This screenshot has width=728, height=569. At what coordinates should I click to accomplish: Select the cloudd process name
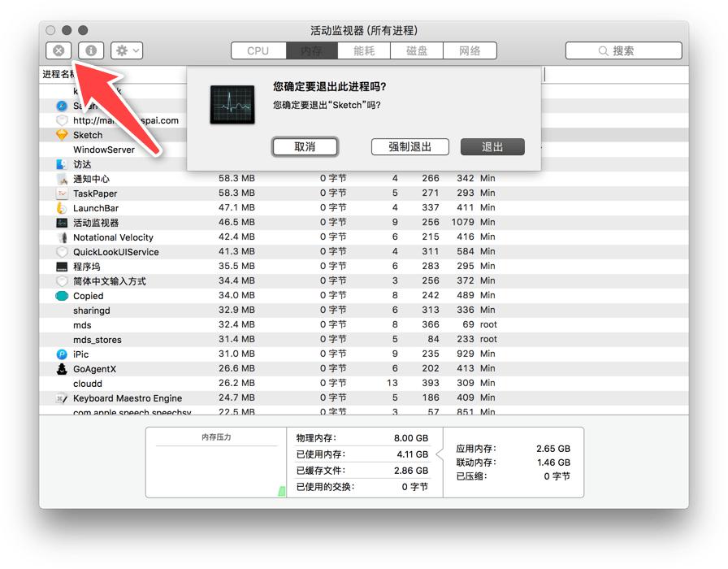tap(87, 384)
